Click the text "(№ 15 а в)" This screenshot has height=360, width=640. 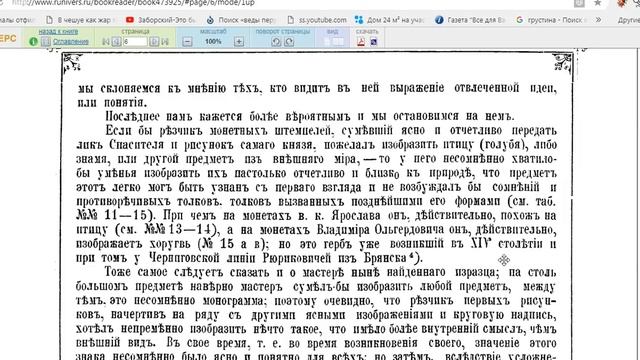[x=233, y=244]
